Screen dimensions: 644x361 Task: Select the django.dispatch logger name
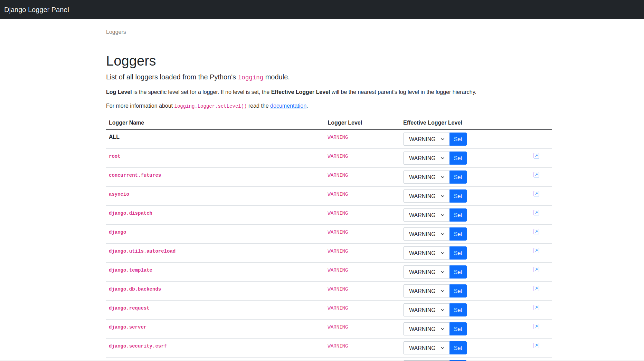tap(131, 213)
